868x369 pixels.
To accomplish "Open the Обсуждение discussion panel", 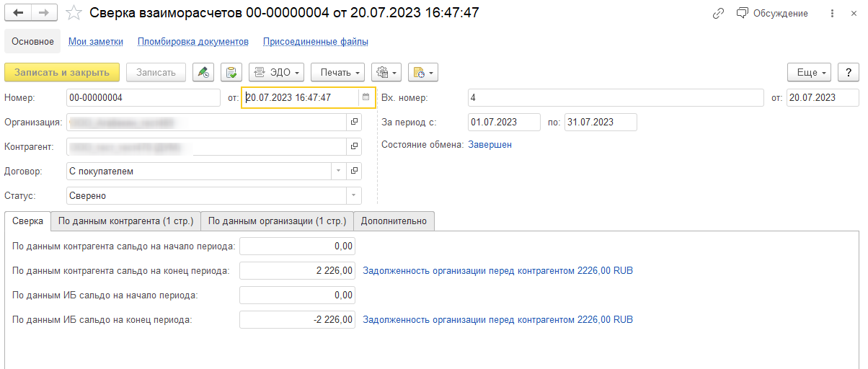I will click(x=772, y=14).
